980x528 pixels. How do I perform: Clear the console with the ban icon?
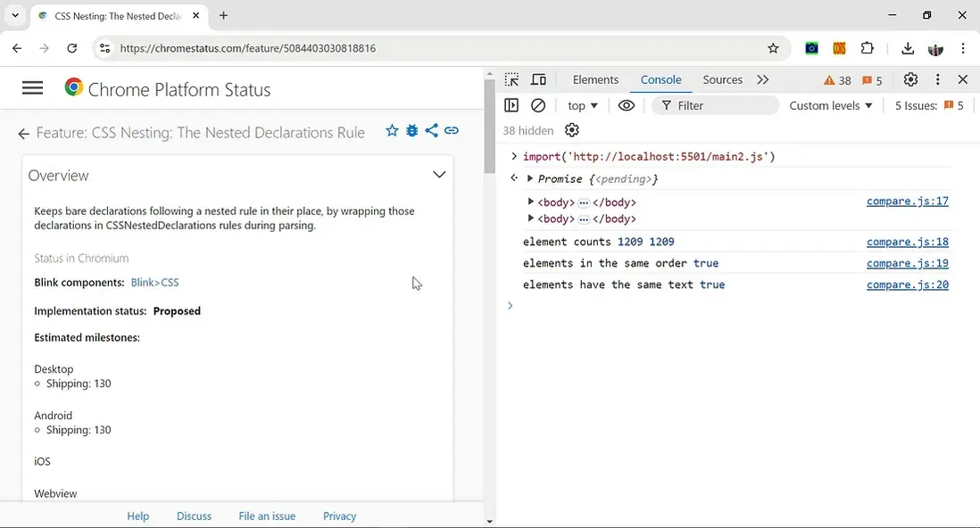coord(538,105)
